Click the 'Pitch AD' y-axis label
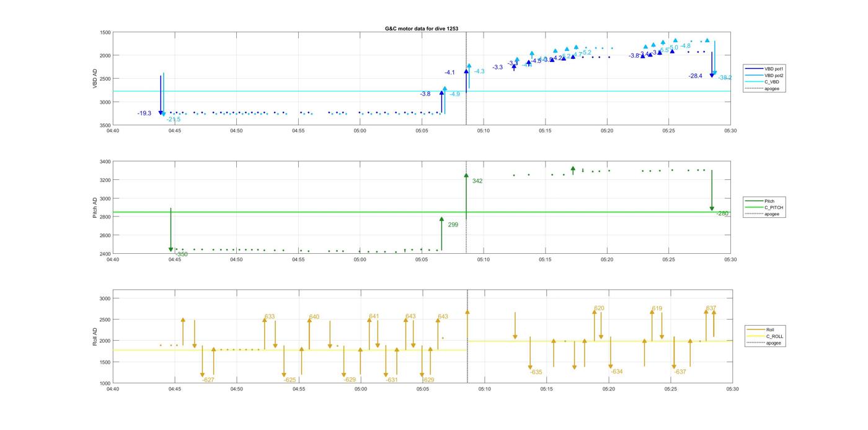The height and width of the screenshot is (430, 868). click(x=95, y=208)
